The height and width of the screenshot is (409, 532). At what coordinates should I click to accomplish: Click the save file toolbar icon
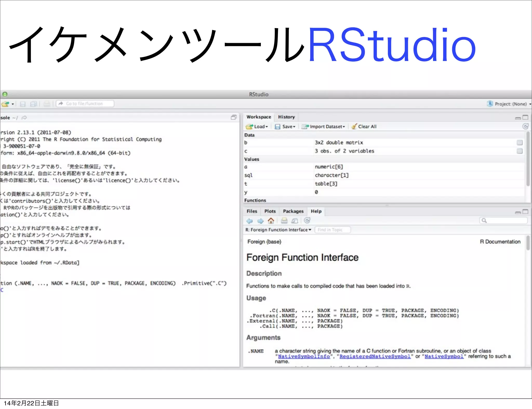[23, 104]
